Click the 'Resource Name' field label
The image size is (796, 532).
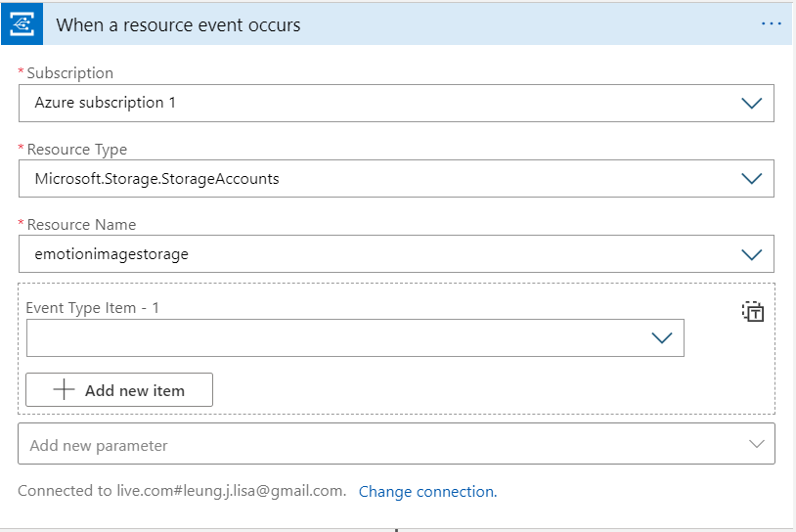81,225
